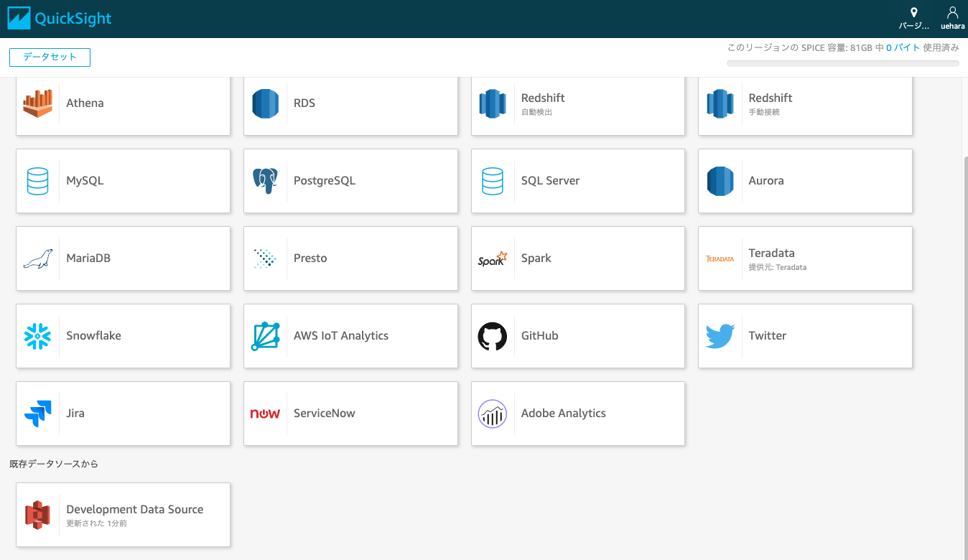Open the Snowflake connector
The width and height of the screenshot is (968, 560).
pyautogui.click(x=122, y=335)
